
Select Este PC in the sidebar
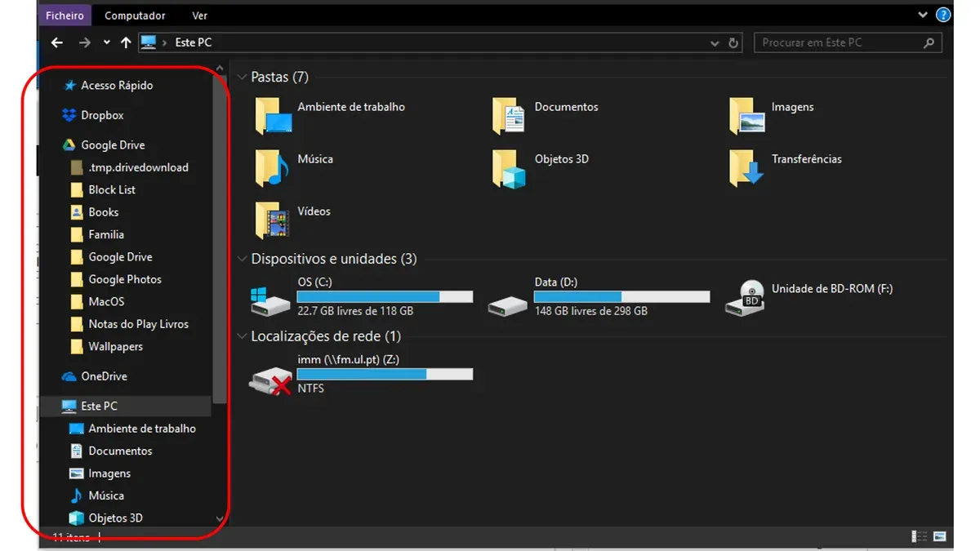[125, 406]
